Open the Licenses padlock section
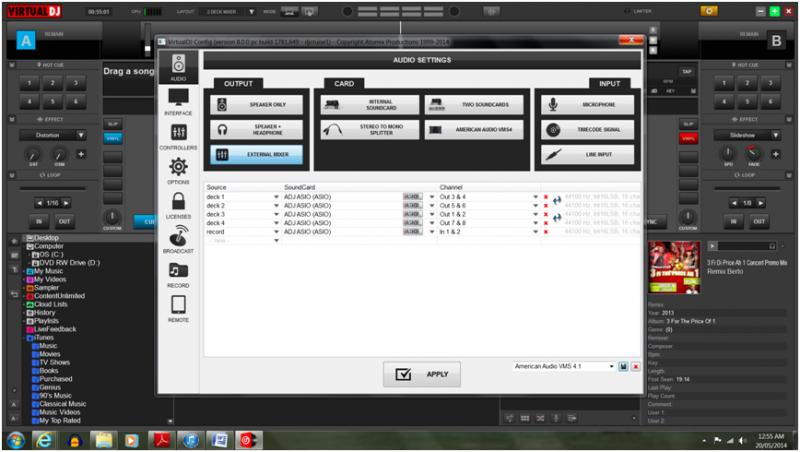Viewport: 800px width, 452px height. point(178,205)
